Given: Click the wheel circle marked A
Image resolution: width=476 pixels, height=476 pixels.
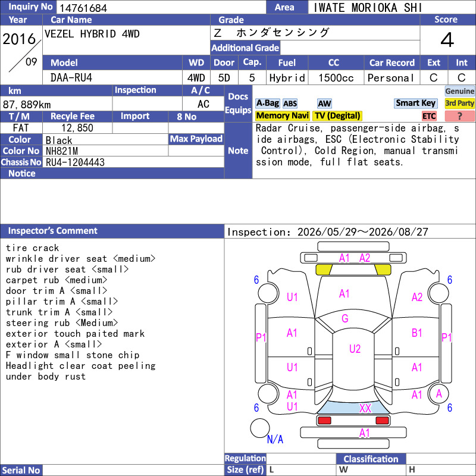Looking at the screenshot, I should [438, 394].
